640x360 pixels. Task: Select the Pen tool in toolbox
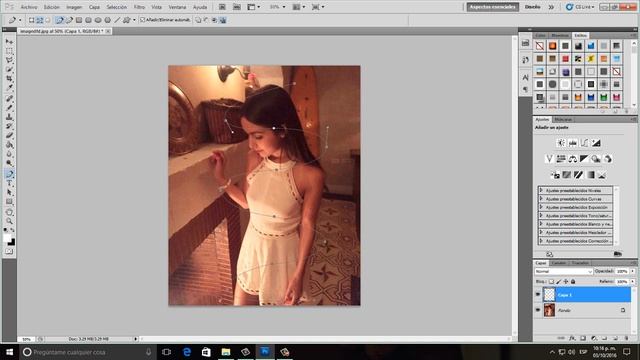coord(9,174)
